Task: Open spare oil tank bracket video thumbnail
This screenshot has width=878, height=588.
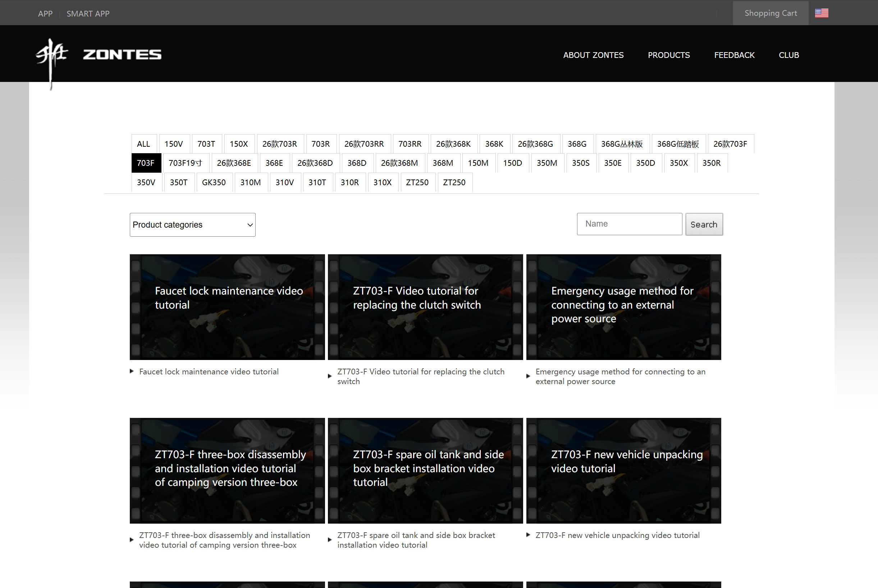Action: coord(425,471)
